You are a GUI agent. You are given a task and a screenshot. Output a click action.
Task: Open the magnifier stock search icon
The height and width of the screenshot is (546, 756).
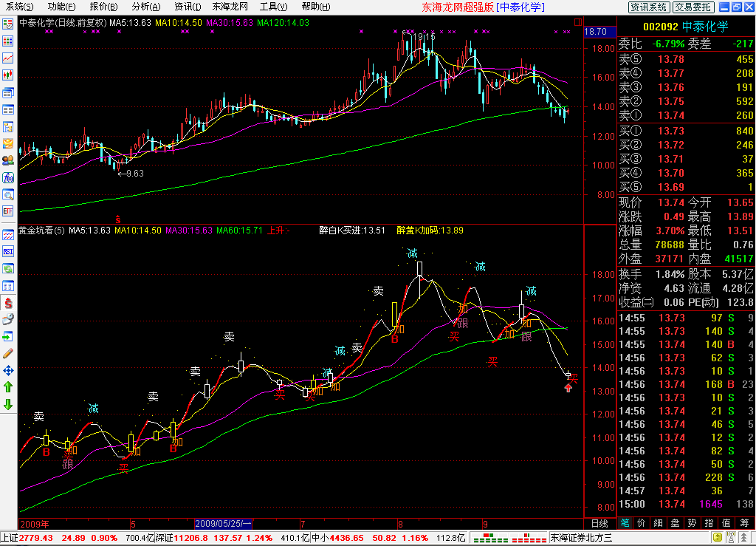[x=7, y=195]
